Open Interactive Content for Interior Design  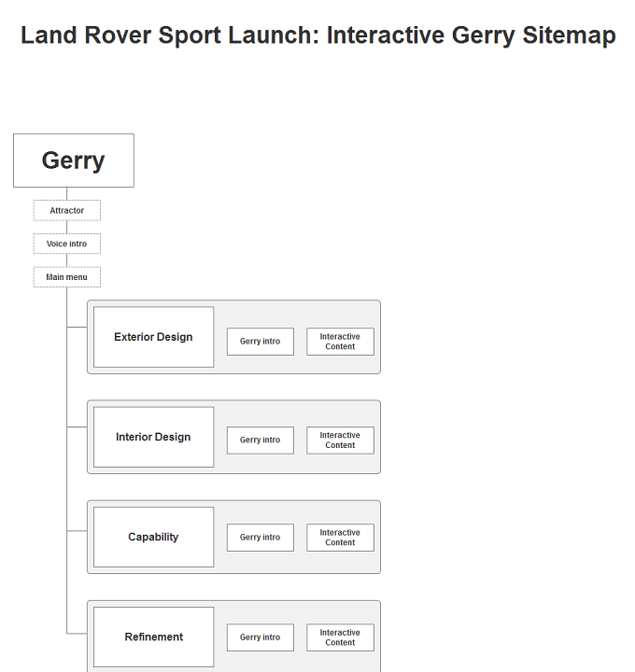click(x=340, y=441)
